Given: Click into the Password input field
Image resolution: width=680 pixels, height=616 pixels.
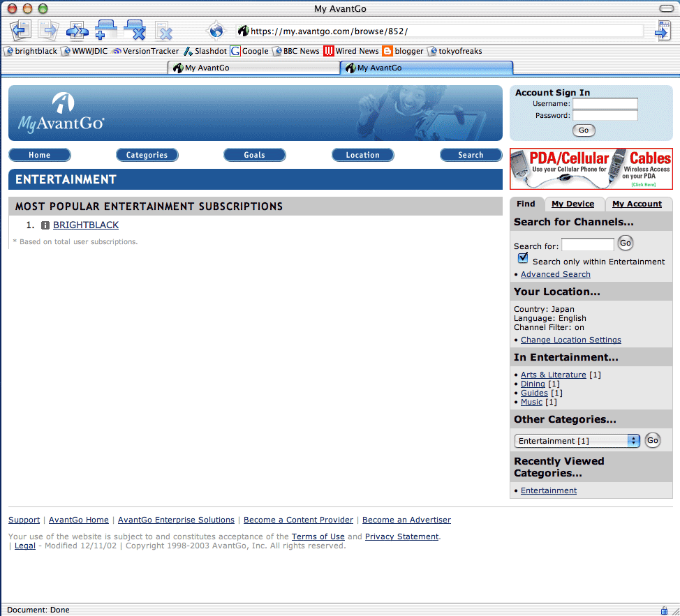Looking at the screenshot, I should coord(605,115).
